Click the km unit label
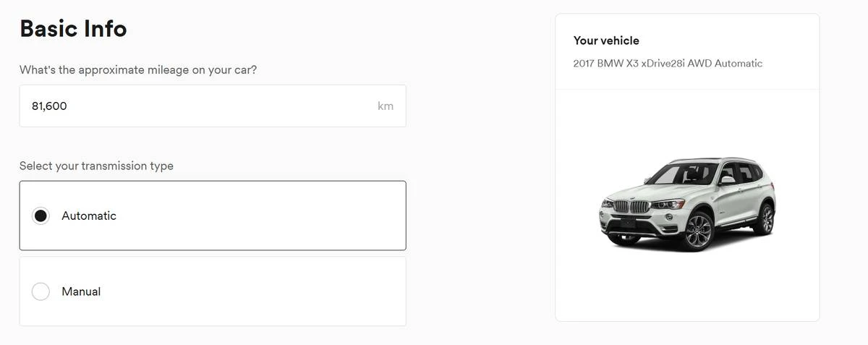The height and width of the screenshot is (345, 868). [x=386, y=106]
